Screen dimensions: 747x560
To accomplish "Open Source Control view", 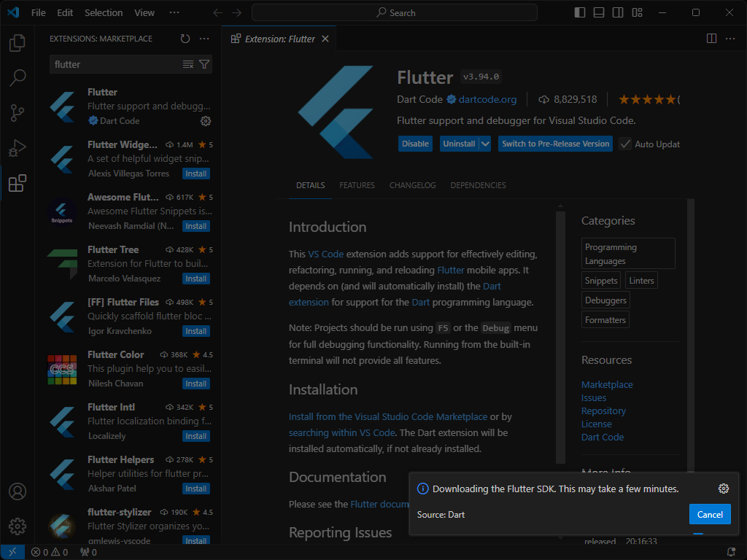I will coord(18,113).
